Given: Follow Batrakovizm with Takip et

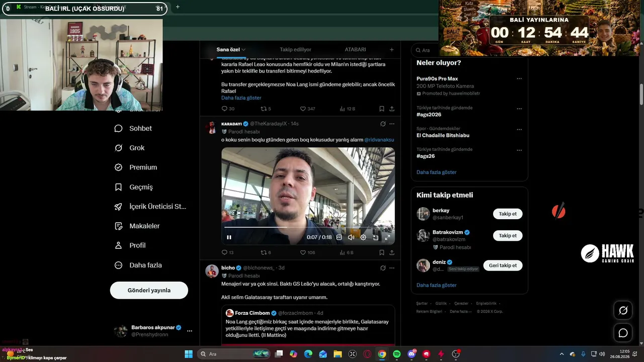Looking at the screenshot, I should tap(508, 235).
